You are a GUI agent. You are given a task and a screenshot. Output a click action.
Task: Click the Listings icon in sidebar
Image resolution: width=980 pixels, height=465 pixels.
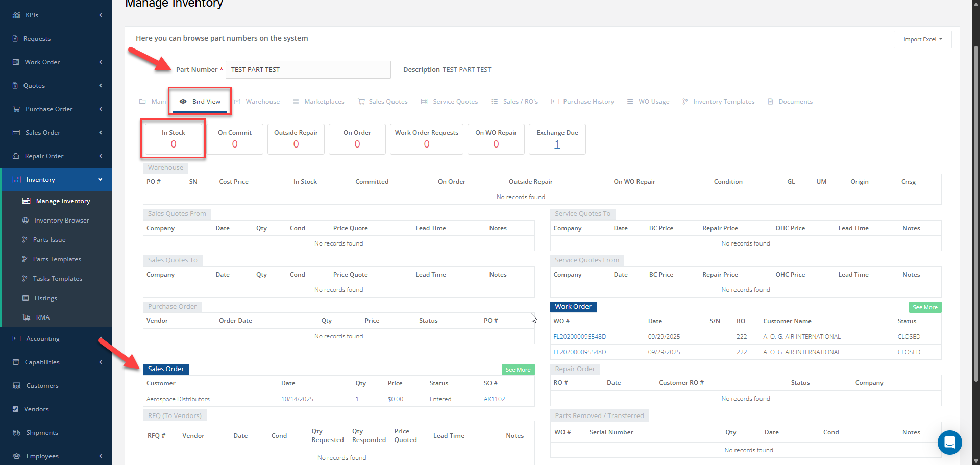(x=26, y=298)
